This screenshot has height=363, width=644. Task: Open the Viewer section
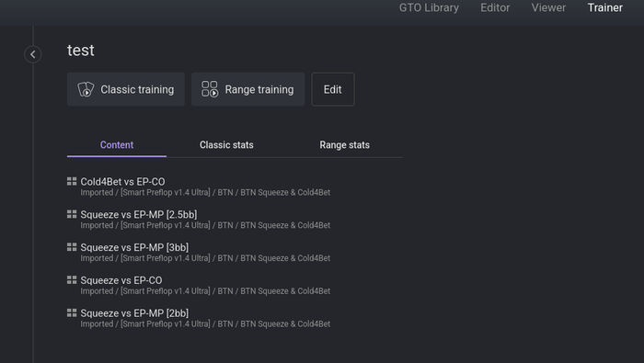pos(548,7)
